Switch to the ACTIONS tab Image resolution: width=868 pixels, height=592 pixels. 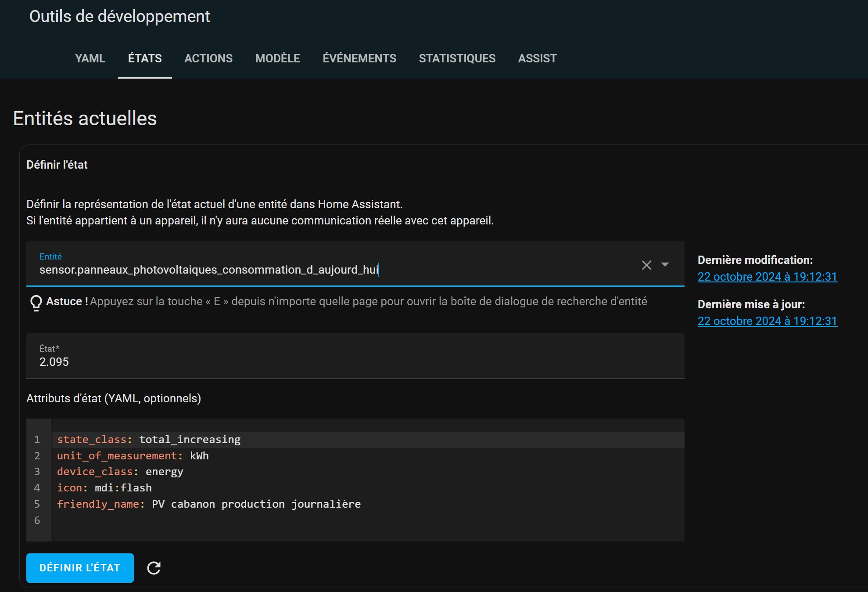(208, 58)
